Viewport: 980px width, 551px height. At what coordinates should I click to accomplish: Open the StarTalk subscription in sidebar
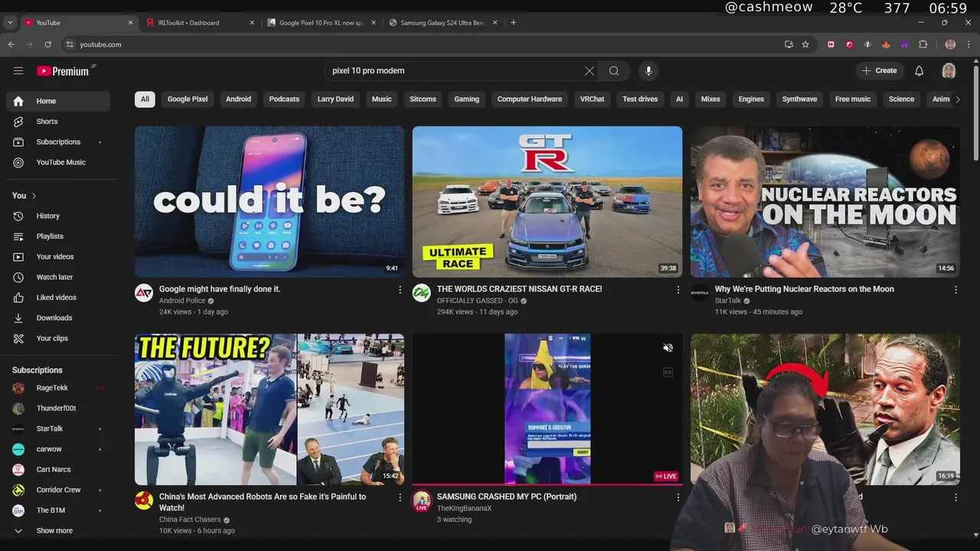pos(58,429)
